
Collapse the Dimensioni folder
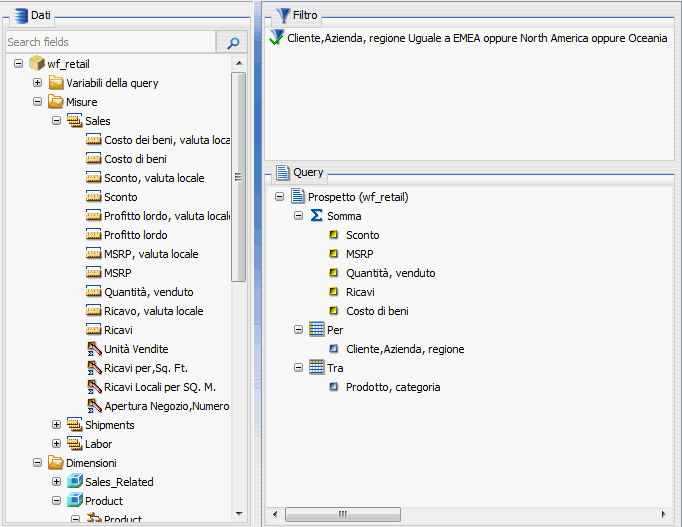[37, 463]
